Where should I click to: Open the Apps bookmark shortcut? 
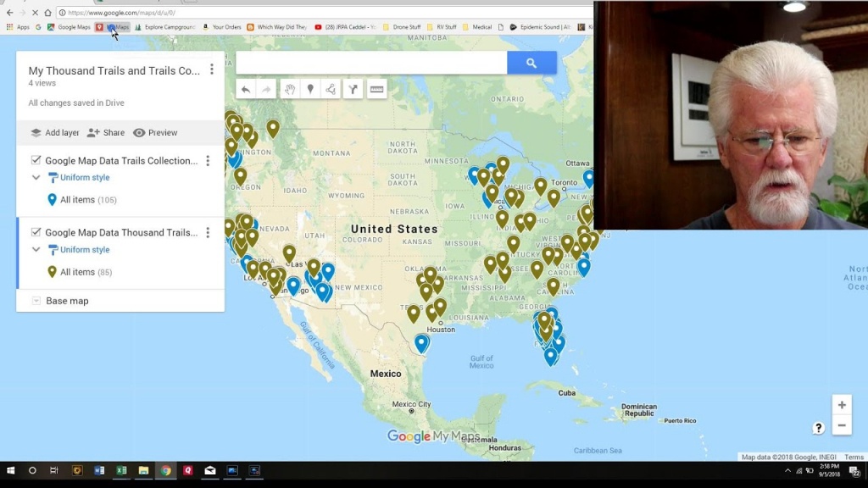click(18, 26)
